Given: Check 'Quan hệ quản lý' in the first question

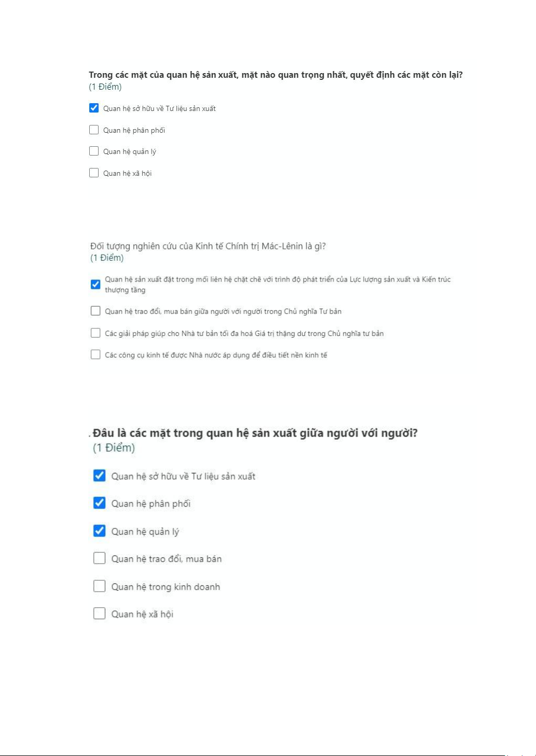Looking at the screenshot, I should coord(94,151).
